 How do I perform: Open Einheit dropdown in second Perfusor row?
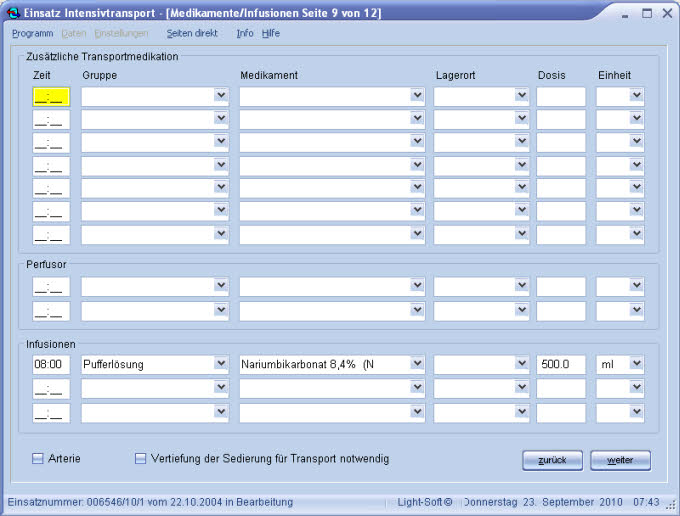coord(636,310)
